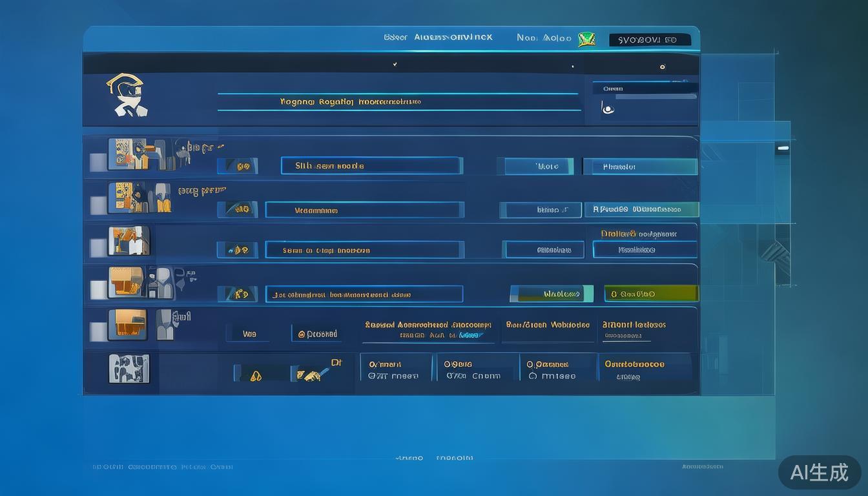Click the helmeted soldier avatar icon
The height and width of the screenshot is (496, 868).
pos(127,96)
